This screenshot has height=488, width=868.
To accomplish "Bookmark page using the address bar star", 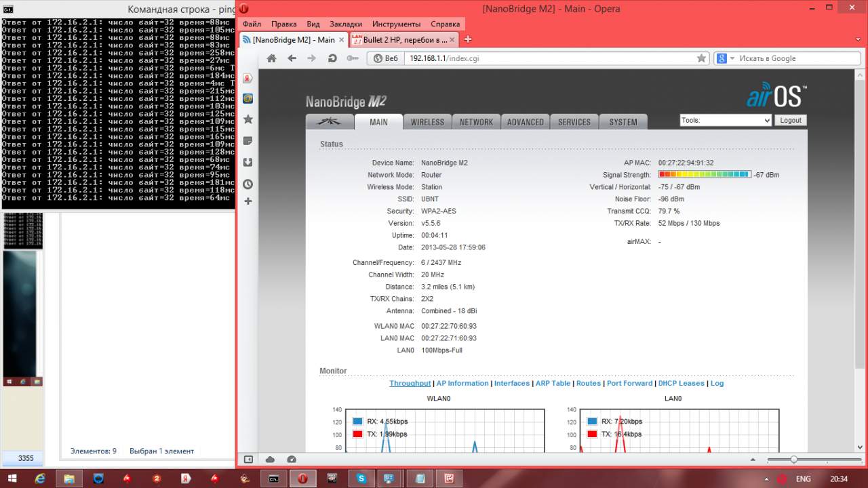I will click(x=702, y=58).
